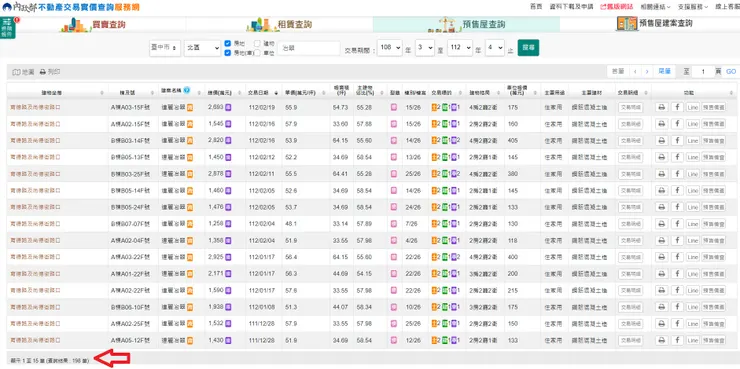The width and height of the screenshot is (740, 369).
Task: Click the site logo 不動產交易實價查詢服務網
Action: [71, 8]
